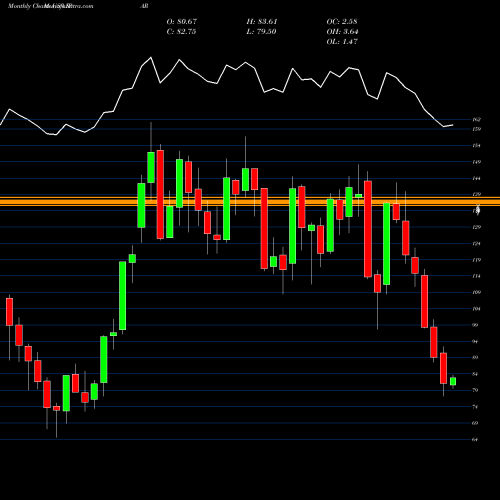Click the 104 price axis label

click(x=476, y=309)
